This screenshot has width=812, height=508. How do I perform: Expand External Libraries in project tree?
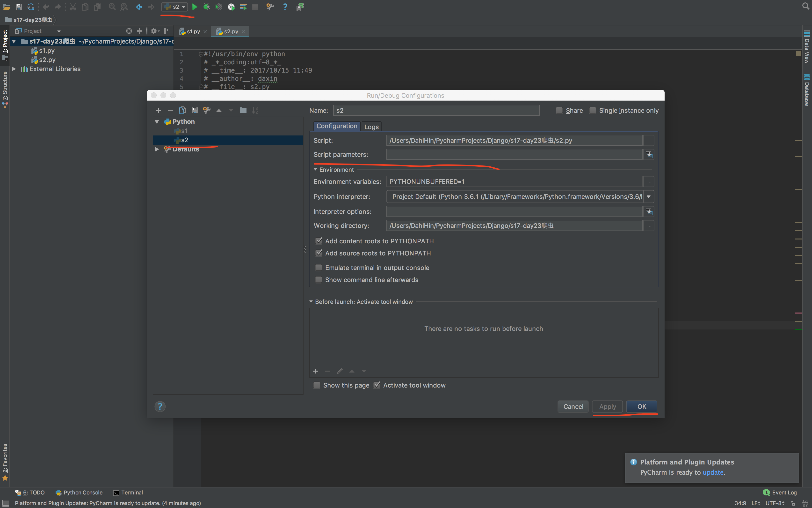14,69
